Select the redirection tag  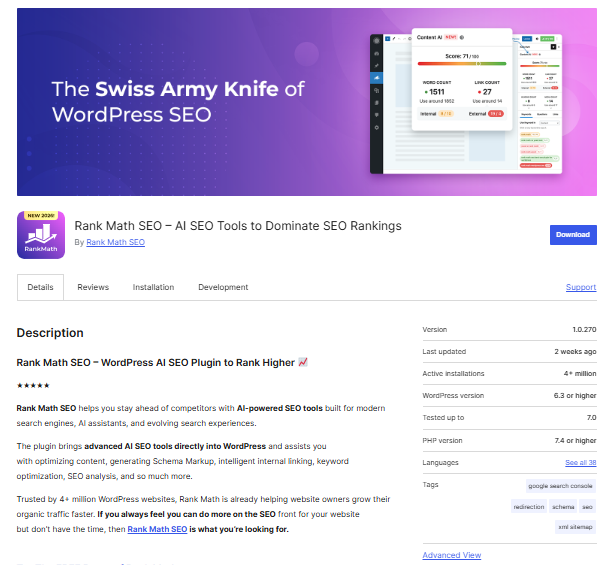529,507
